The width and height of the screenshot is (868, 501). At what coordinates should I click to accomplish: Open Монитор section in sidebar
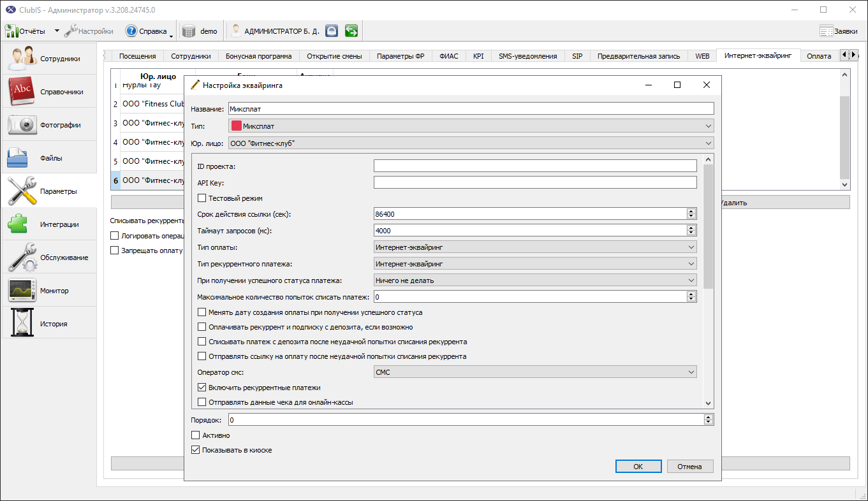pyautogui.click(x=49, y=291)
